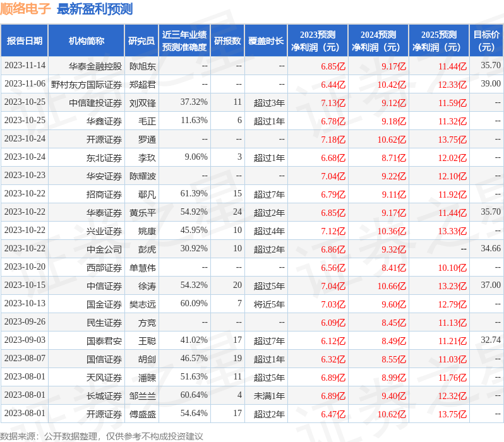Click analyst name 郑超君

tap(142, 85)
